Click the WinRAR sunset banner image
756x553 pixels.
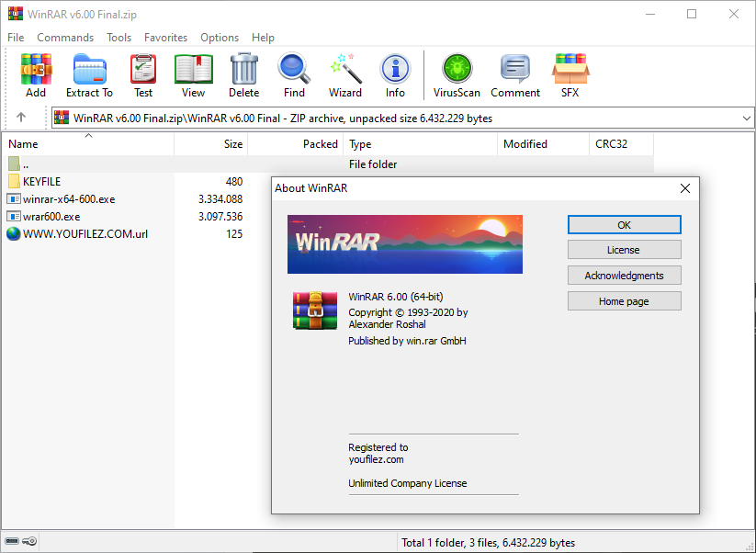point(405,244)
